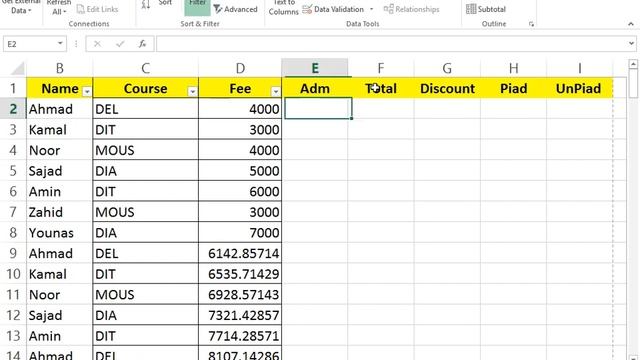Open Get External Data dropdown

tap(21, 7)
